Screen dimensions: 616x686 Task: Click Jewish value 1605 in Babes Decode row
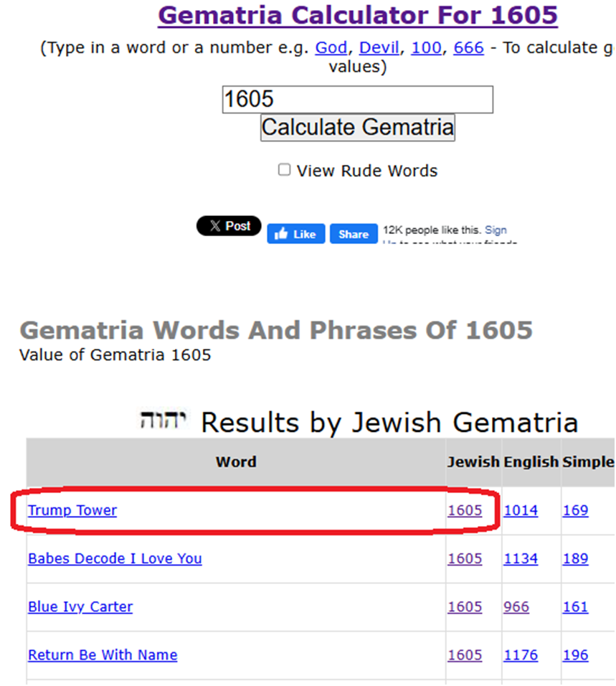click(465, 558)
